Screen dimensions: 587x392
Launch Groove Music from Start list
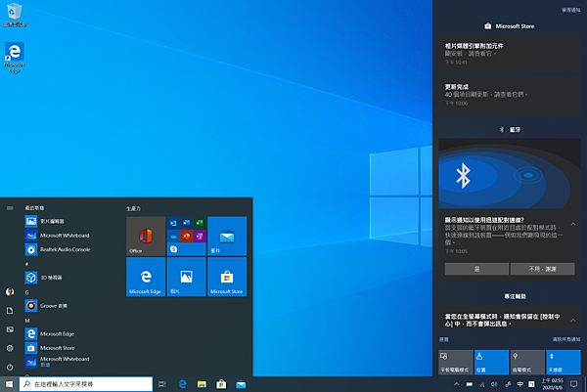(x=71, y=306)
